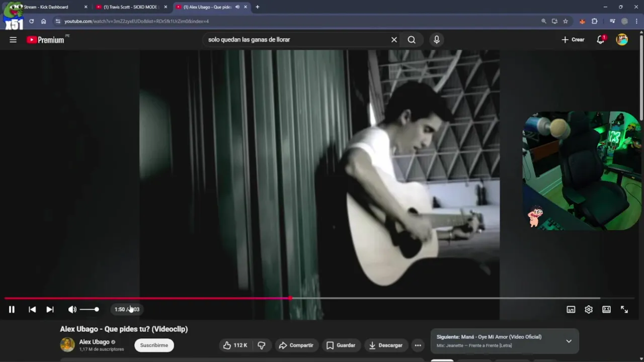The image size is (644, 362).
Task: Mute tab via the speaker icon on Alex Ubago tab
Action: (237, 7)
